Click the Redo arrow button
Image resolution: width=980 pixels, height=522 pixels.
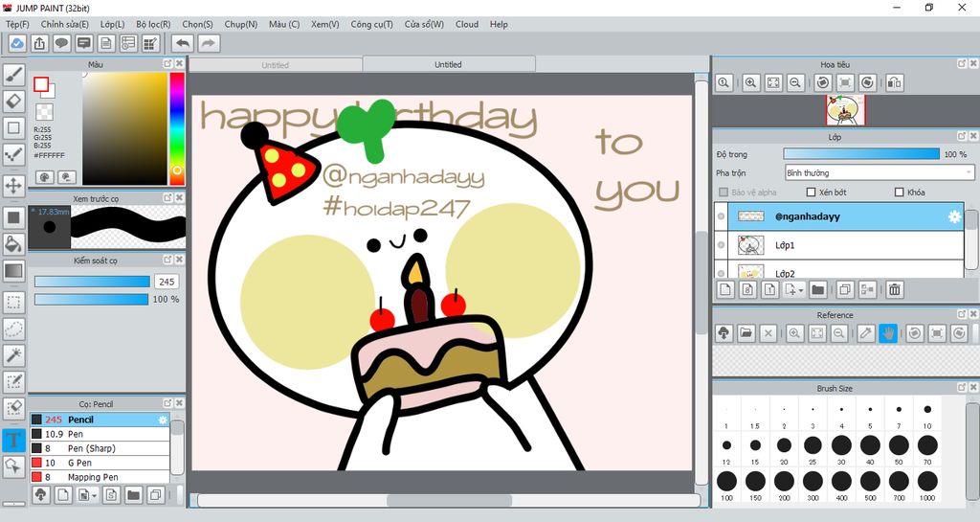(209, 43)
